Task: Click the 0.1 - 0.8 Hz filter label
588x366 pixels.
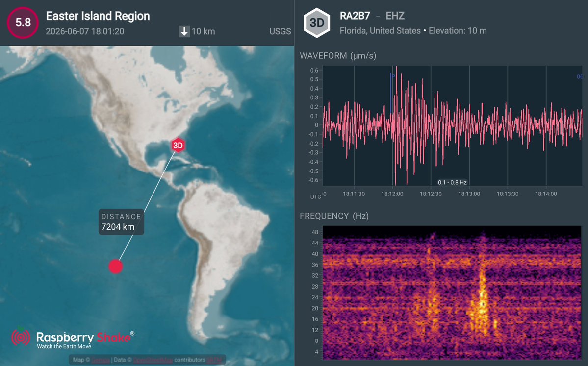Action: coord(452,182)
